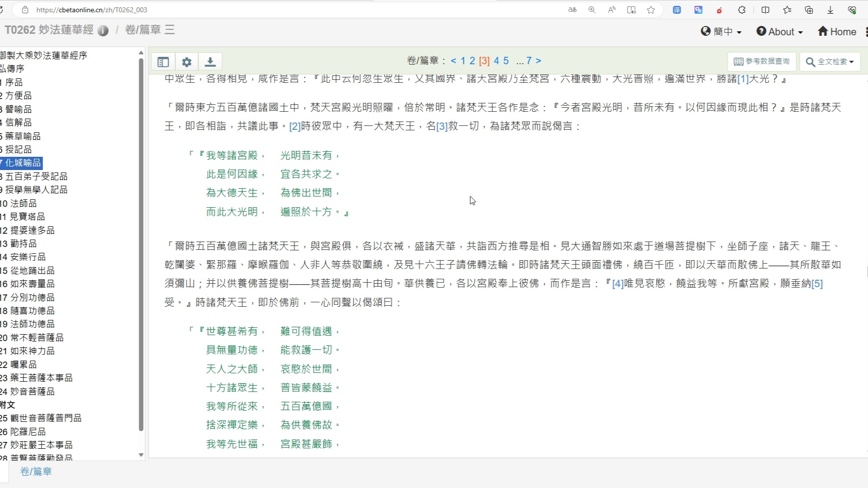Click the translate icon in address bar
Screen dimensions: 868x488
572,10
